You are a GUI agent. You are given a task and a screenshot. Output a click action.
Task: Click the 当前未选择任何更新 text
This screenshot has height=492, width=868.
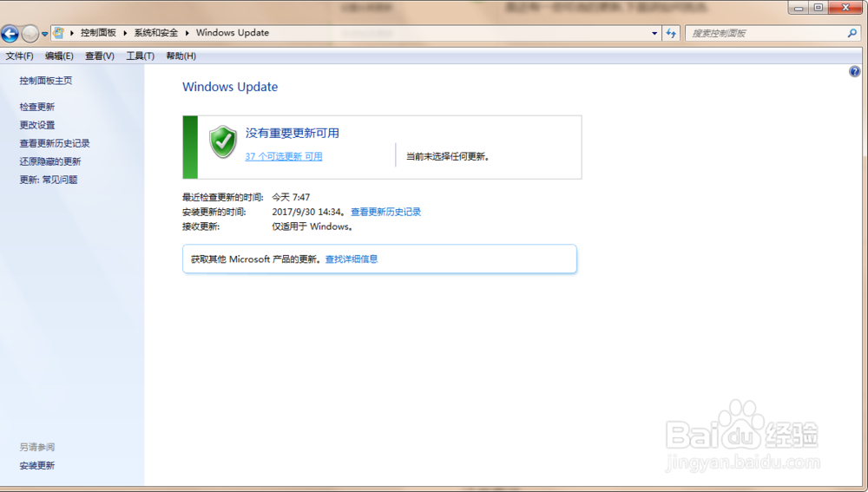pos(448,156)
